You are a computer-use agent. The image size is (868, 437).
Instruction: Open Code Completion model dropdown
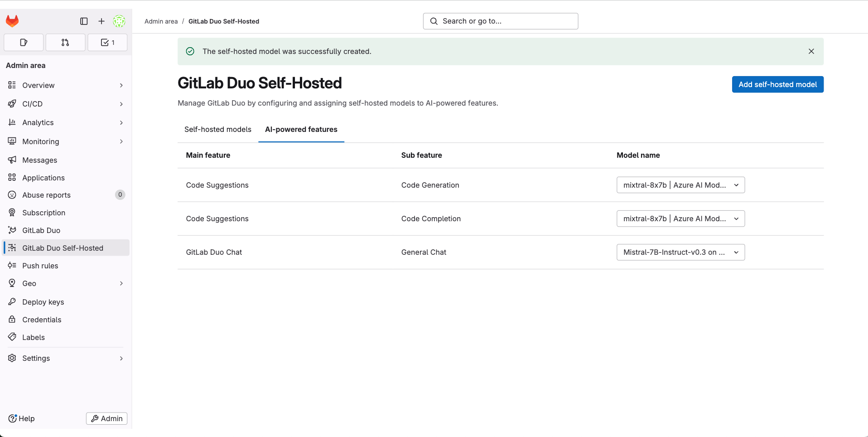[x=680, y=218]
